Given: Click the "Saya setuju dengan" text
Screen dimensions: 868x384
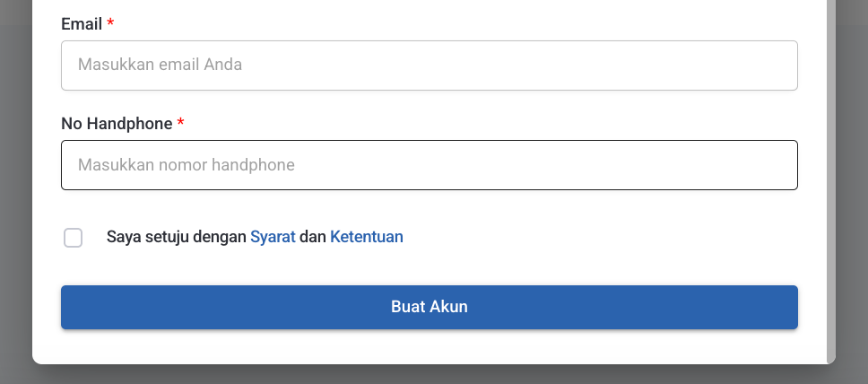Looking at the screenshot, I should pyautogui.click(x=176, y=237).
